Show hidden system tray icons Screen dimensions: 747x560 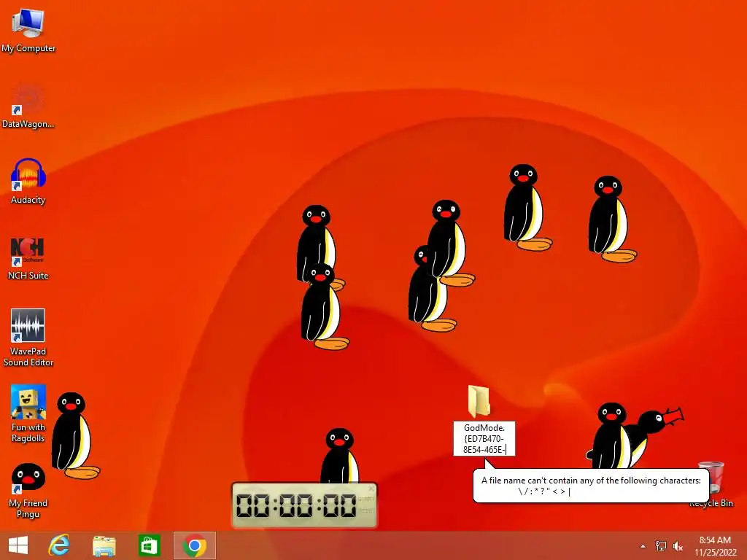click(643, 546)
